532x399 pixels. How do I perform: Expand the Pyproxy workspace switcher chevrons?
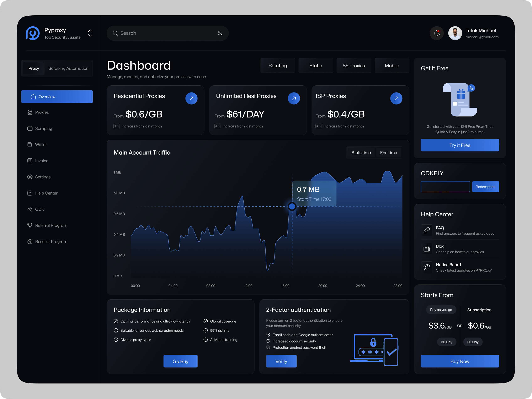pos(90,33)
